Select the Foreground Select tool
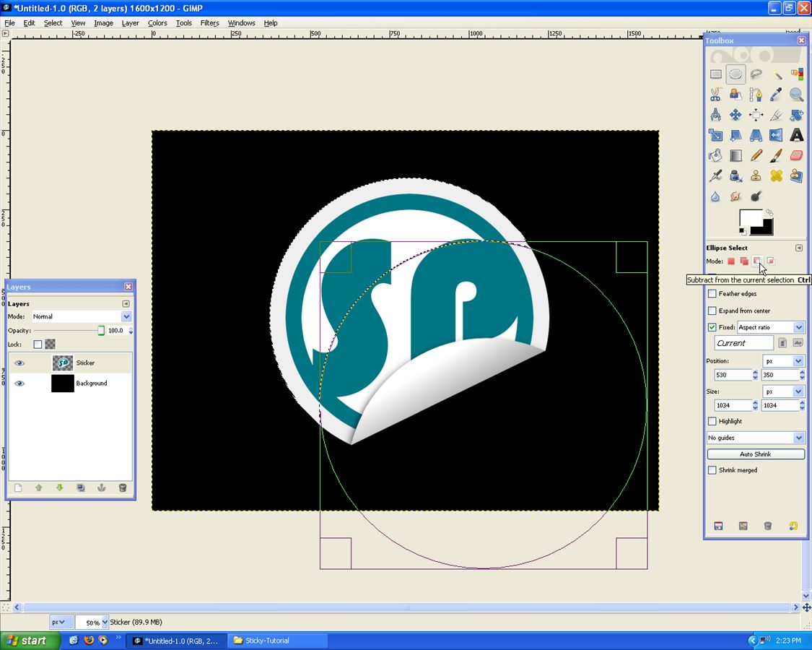The height and width of the screenshot is (650, 812). [x=736, y=95]
